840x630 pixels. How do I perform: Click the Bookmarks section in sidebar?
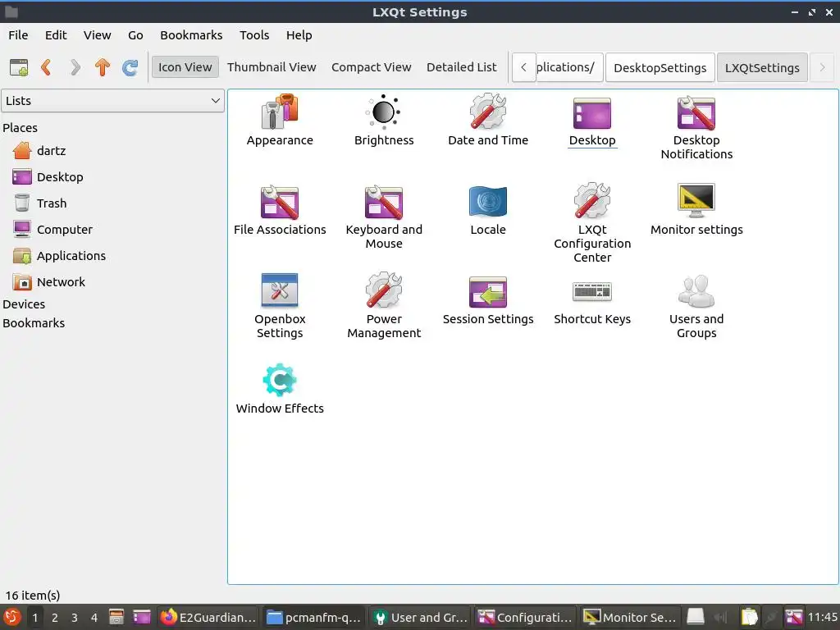pos(34,323)
